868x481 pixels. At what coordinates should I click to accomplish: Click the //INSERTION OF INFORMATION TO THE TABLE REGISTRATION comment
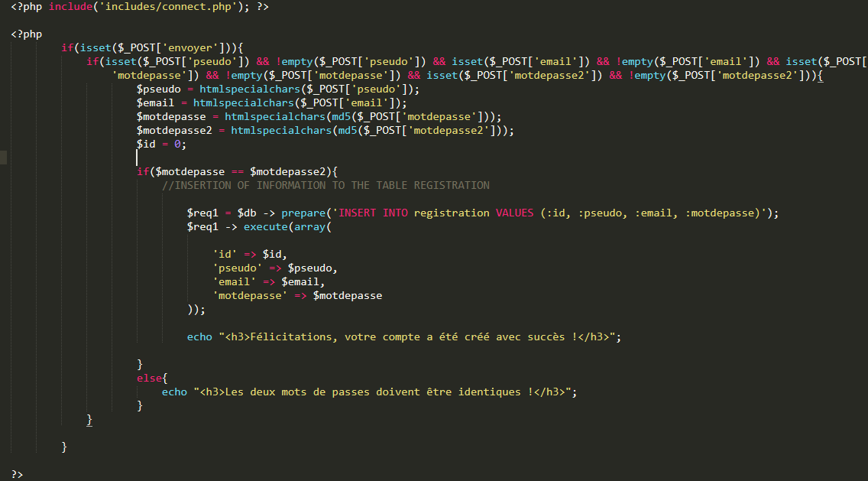coord(326,185)
